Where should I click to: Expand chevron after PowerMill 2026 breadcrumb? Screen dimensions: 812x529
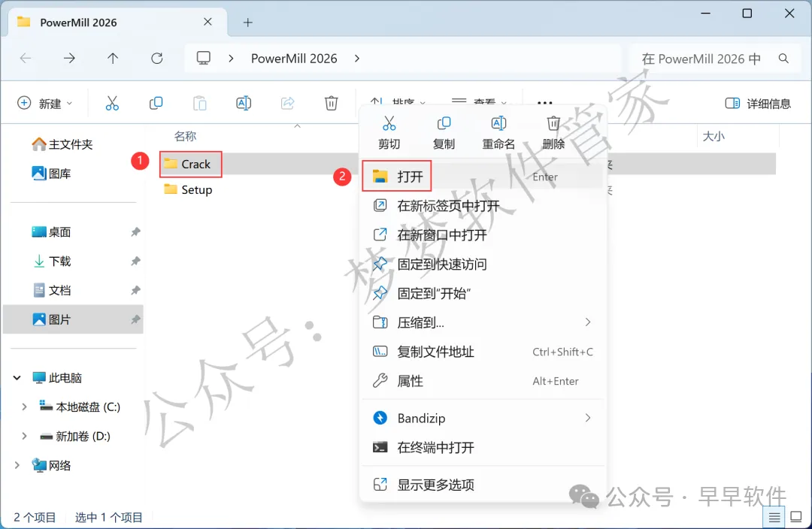click(357, 59)
